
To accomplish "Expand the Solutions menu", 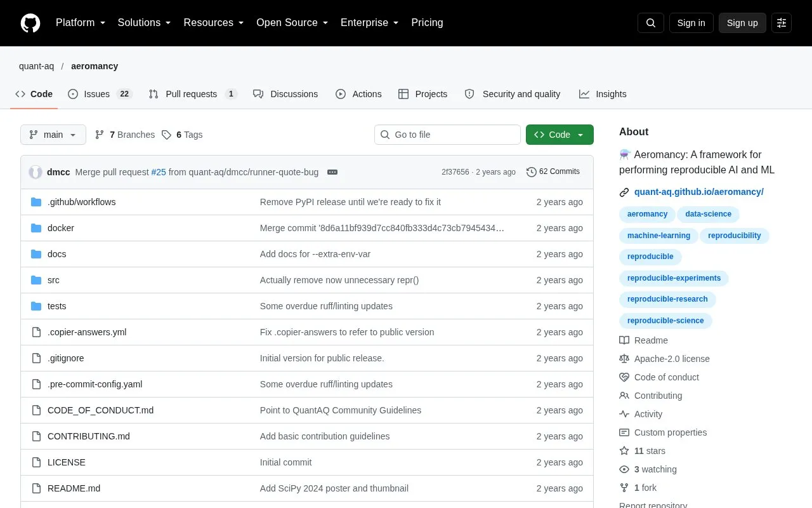I will coord(145,23).
